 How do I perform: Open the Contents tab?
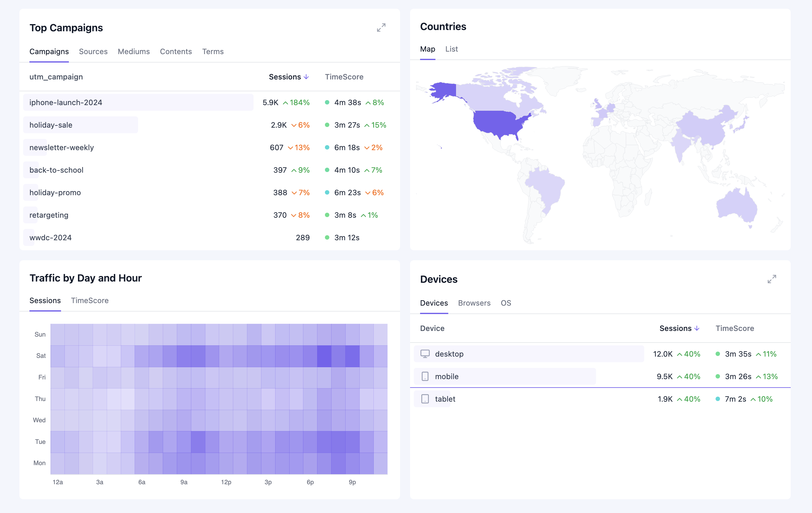point(176,52)
